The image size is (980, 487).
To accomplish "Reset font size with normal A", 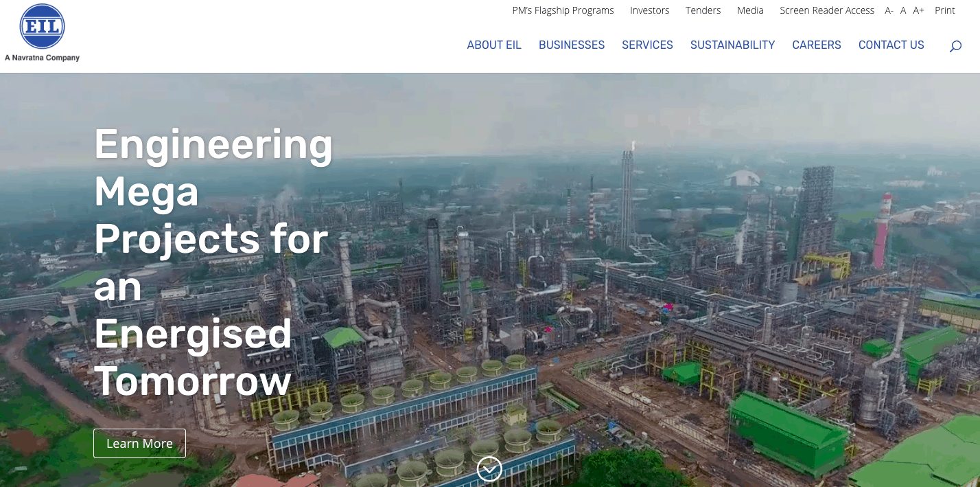I will (903, 10).
